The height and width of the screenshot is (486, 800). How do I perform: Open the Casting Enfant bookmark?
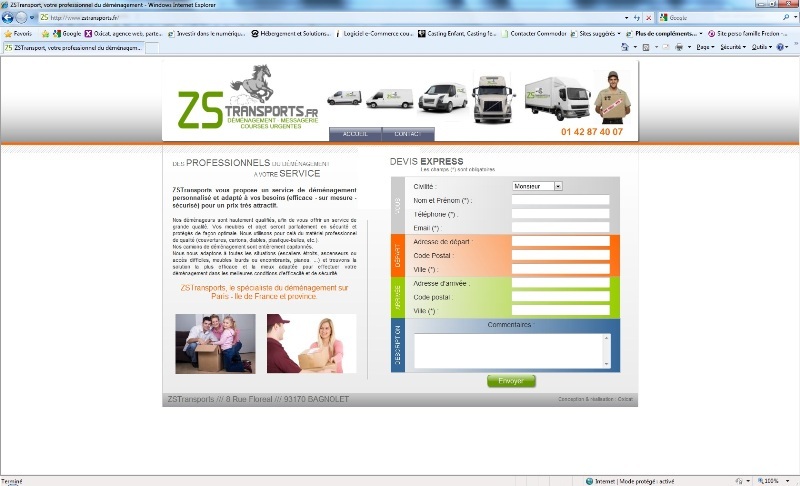tap(457, 34)
